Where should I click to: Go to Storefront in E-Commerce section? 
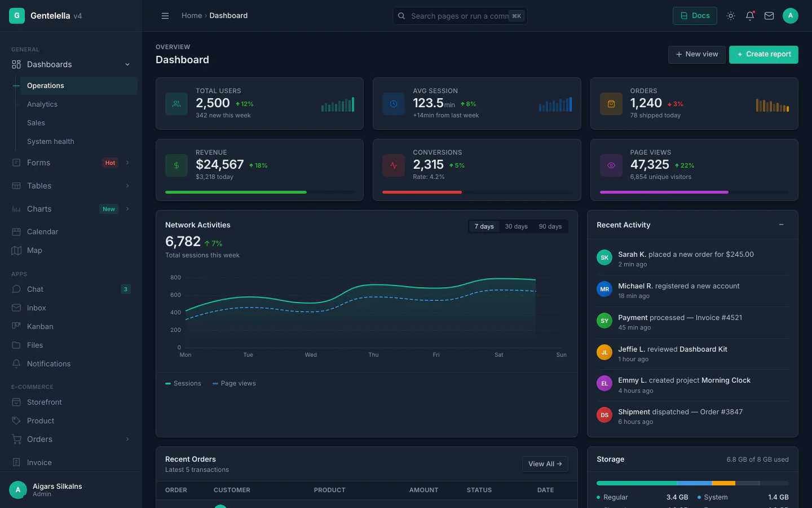tap(71, 402)
